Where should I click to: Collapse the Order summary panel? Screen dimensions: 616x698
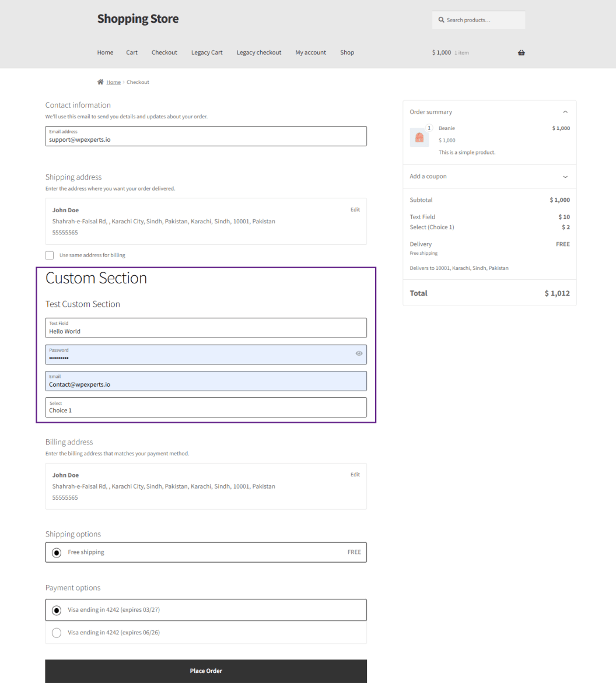click(x=565, y=112)
